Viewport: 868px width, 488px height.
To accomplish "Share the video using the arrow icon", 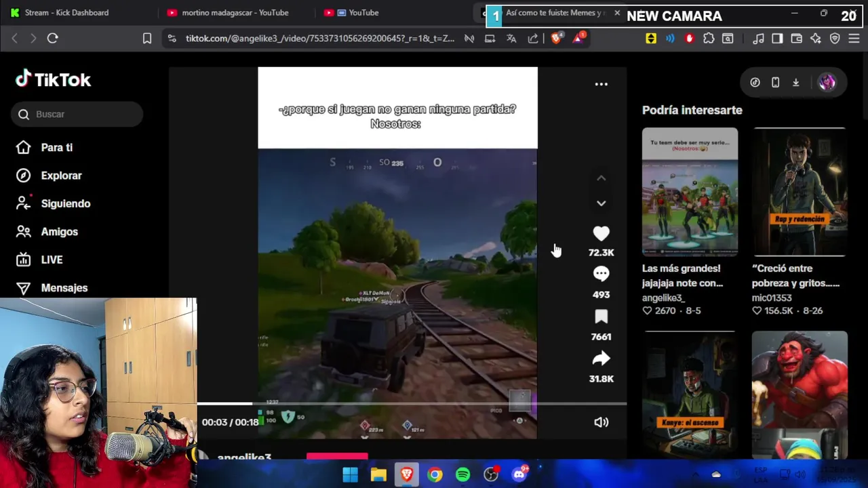I will coord(601,359).
